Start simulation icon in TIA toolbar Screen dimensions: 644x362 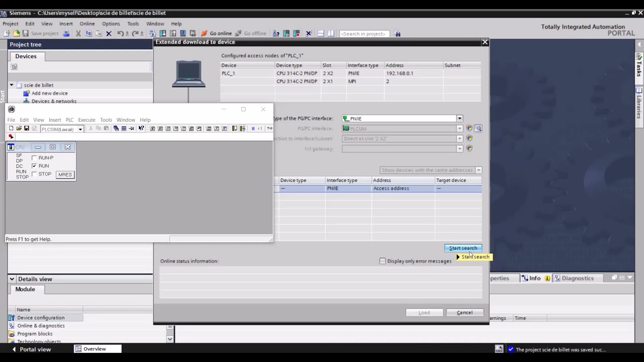pyautogui.click(x=183, y=34)
